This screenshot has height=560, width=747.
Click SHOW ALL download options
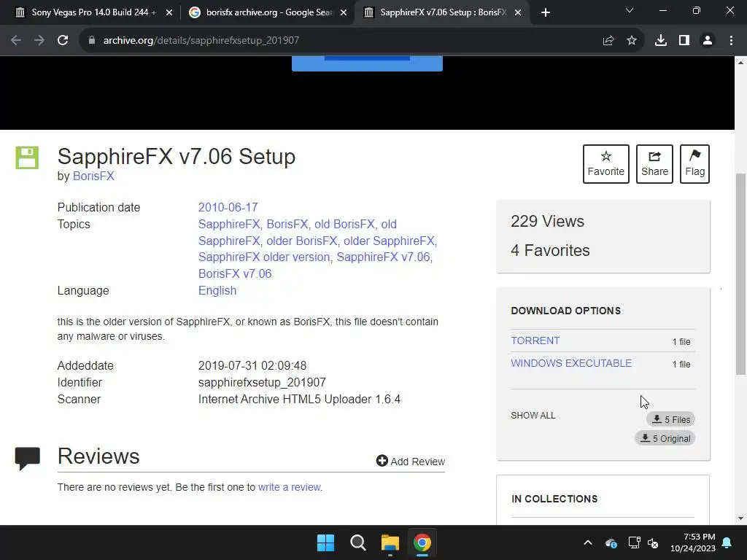coord(533,415)
